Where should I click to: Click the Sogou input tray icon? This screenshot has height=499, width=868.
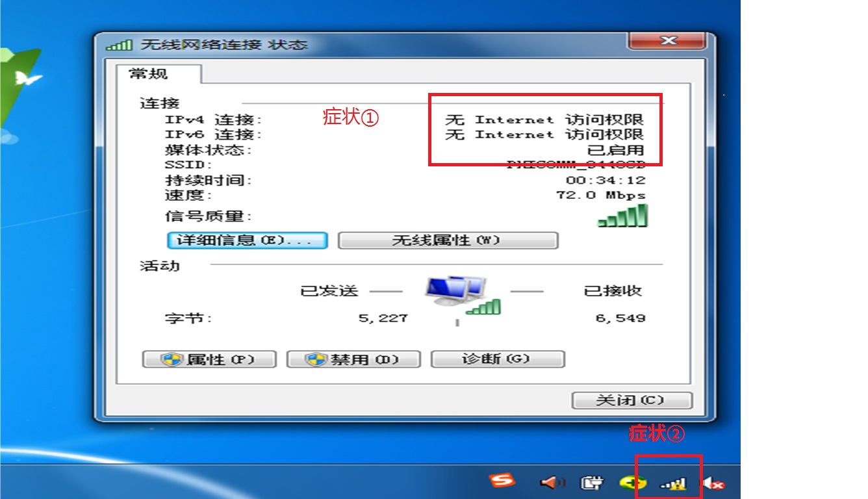504,481
